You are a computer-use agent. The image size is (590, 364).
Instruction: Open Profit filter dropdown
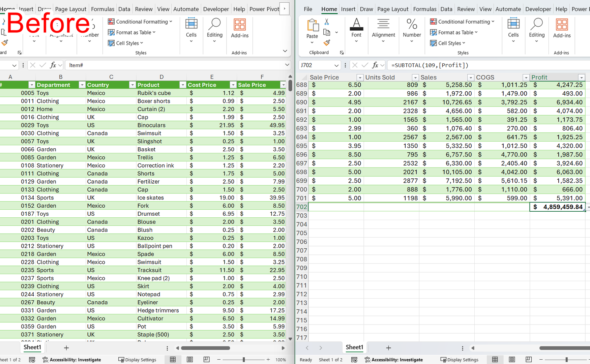coord(581,78)
